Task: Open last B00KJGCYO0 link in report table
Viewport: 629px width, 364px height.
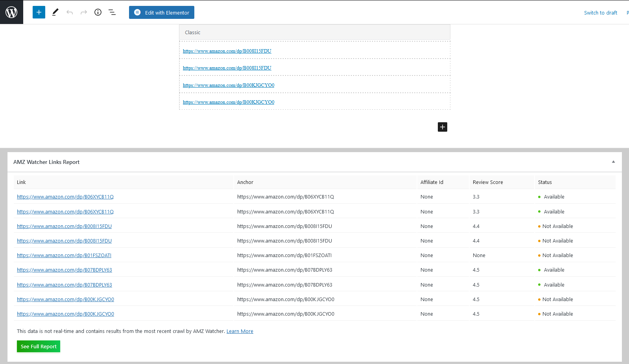Action: (65, 314)
